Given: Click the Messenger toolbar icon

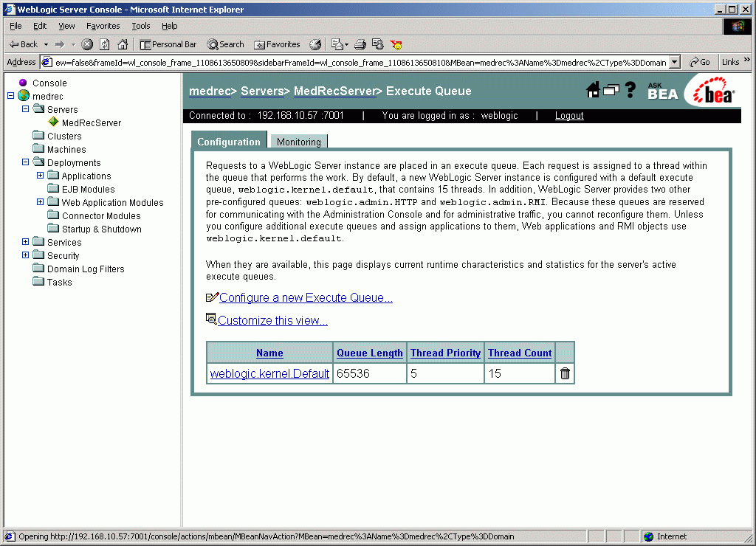Looking at the screenshot, I should point(396,44).
